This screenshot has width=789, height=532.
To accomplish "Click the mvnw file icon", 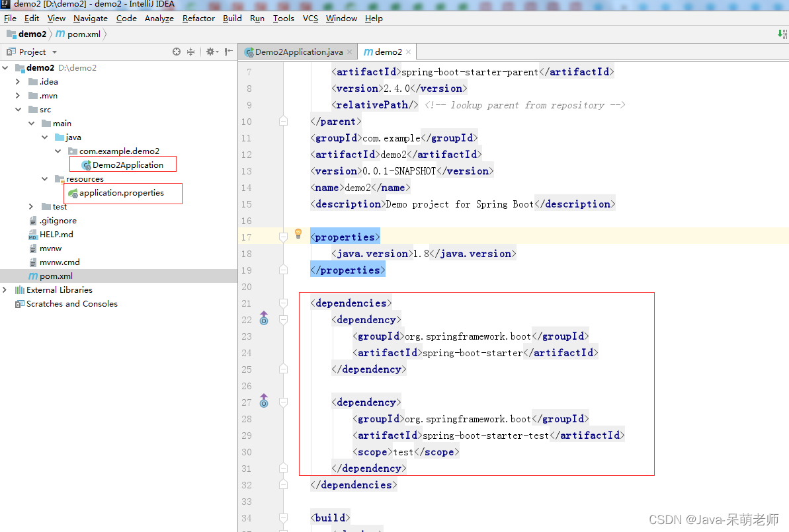I will 32,248.
